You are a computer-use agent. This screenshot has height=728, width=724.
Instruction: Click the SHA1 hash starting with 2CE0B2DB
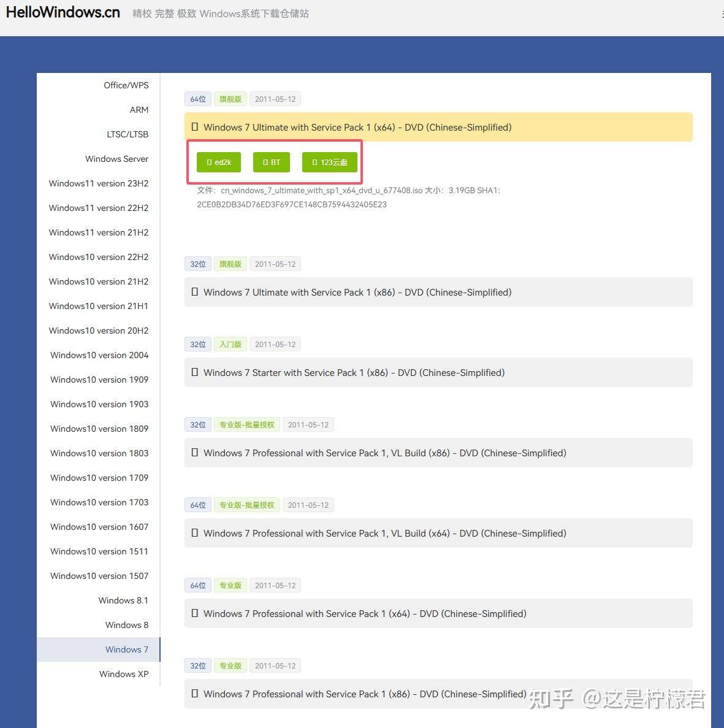pyautogui.click(x=292, y=205)
